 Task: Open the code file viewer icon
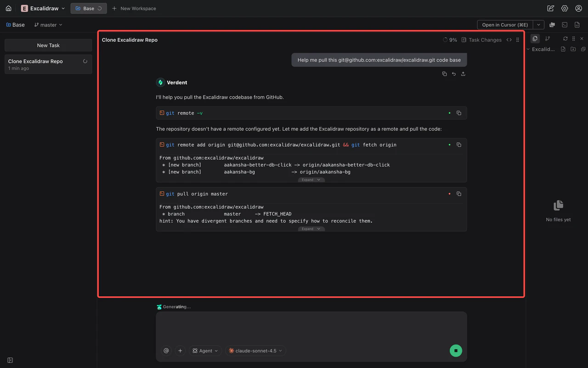click(577, 25)
